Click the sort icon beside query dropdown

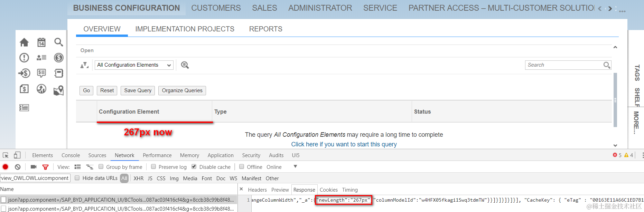[84, 65]
